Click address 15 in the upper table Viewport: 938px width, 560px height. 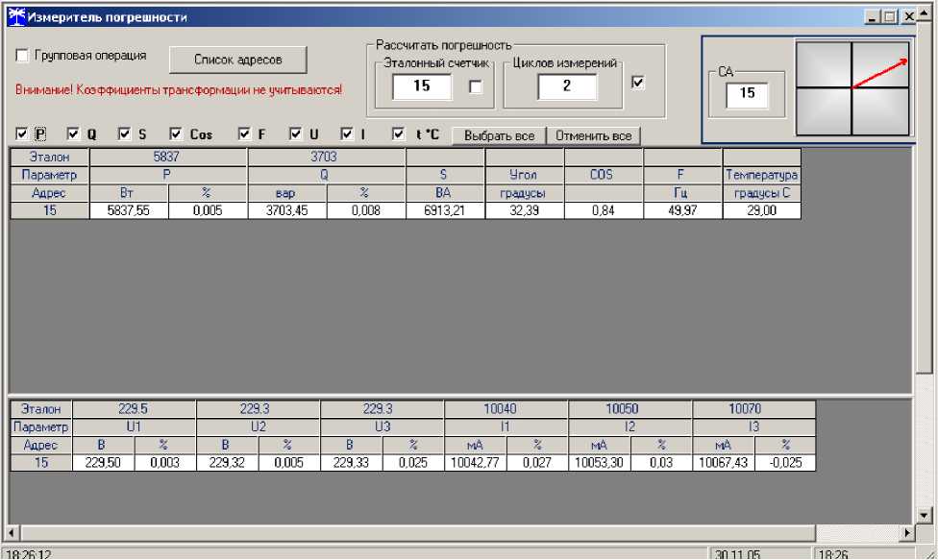pos(50,210)
